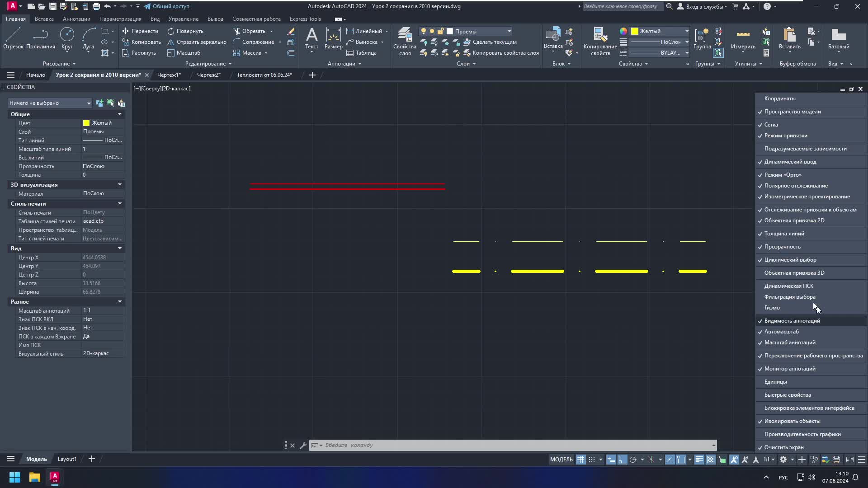868x488 pixels.
Task: Expand the Редактирование panel dropdown
Action: (x=208, y=64)
